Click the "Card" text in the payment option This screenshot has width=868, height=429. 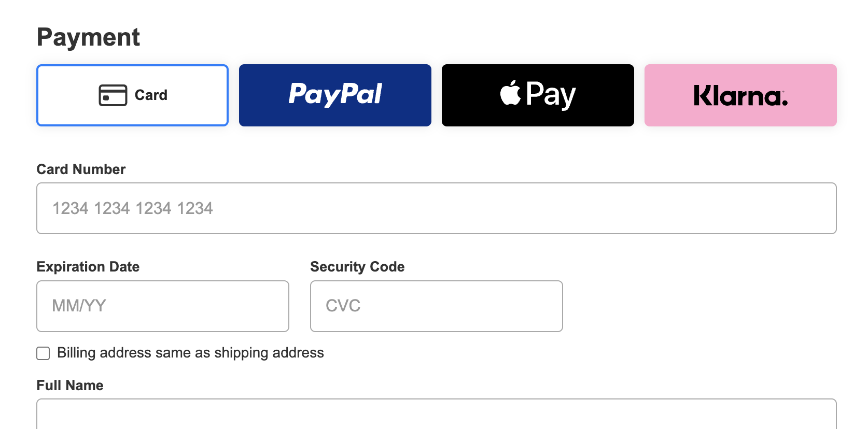(x=151, y=95)
